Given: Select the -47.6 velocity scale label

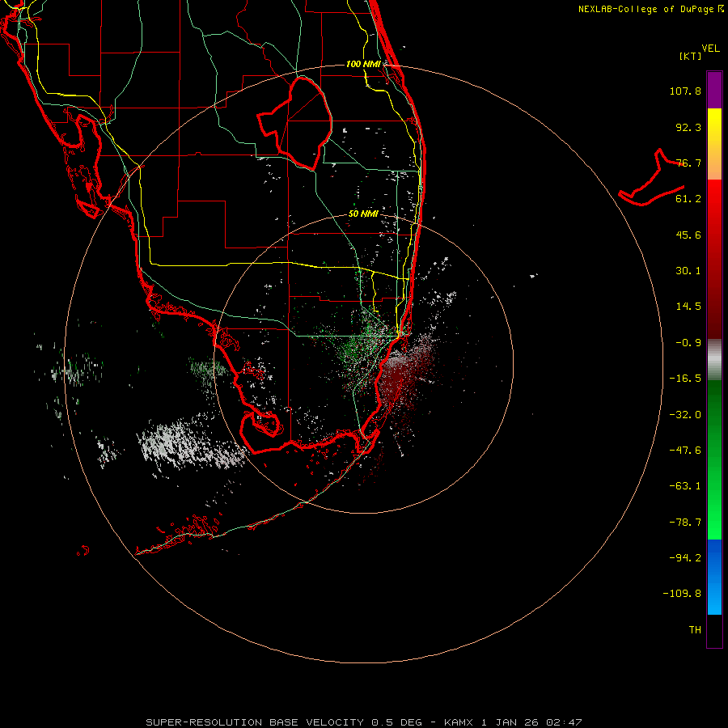Looking at the screenshot, I should [685, 451].
